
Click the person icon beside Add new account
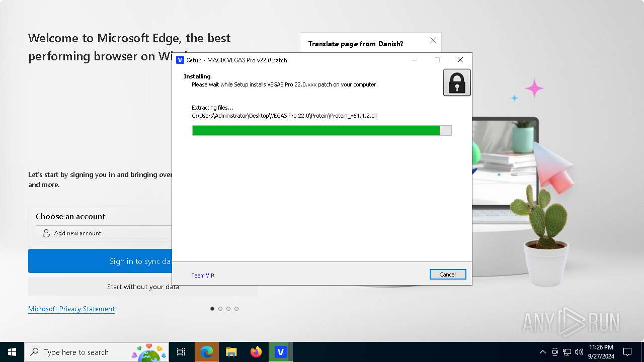[x=46, y=233]
